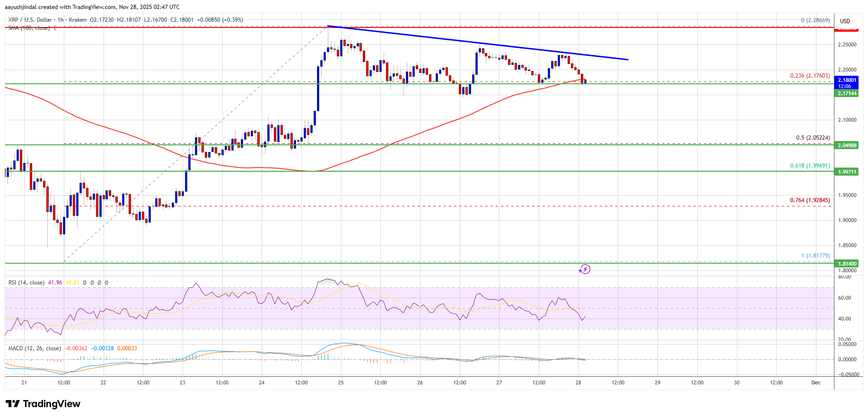This screenshot has width=868, height=418.
Task: Click the green 1.81400 price axis label
Action: pos(847,264)
